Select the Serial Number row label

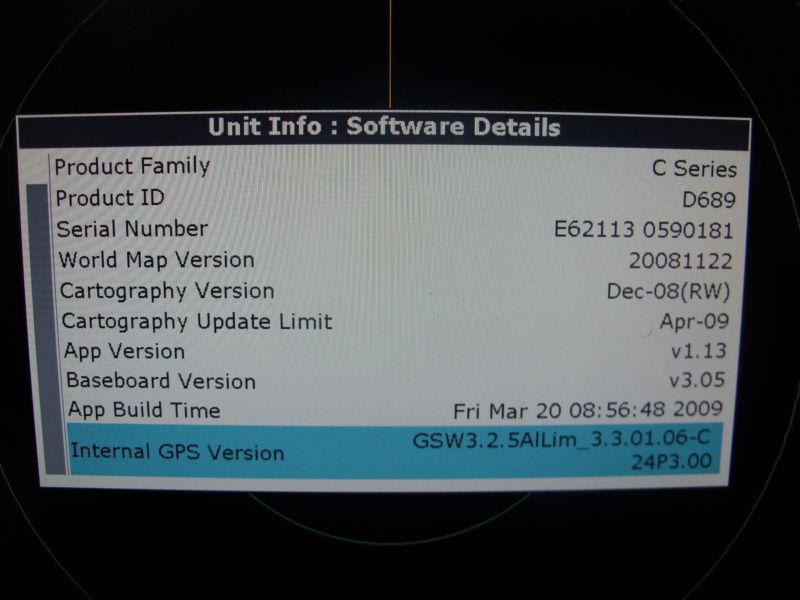pyautogui.click(x=132, y=229)
